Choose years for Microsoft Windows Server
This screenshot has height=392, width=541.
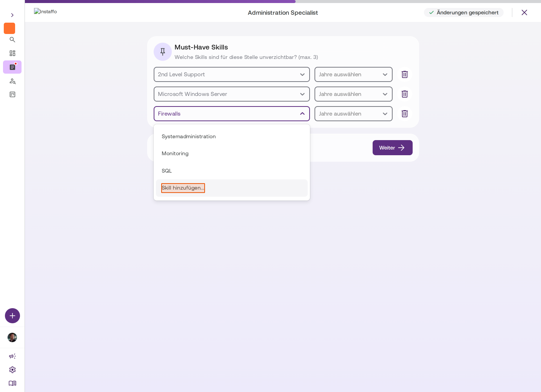pos(353,94)
